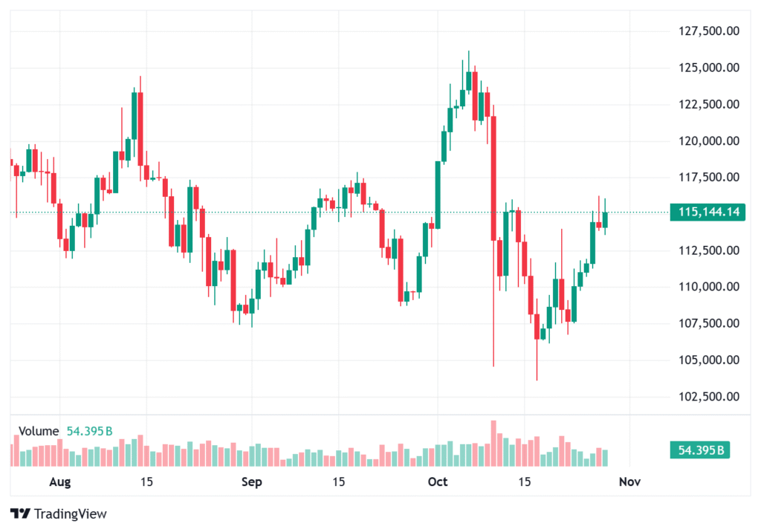Click the Sep label on time axis

(252, 482)
